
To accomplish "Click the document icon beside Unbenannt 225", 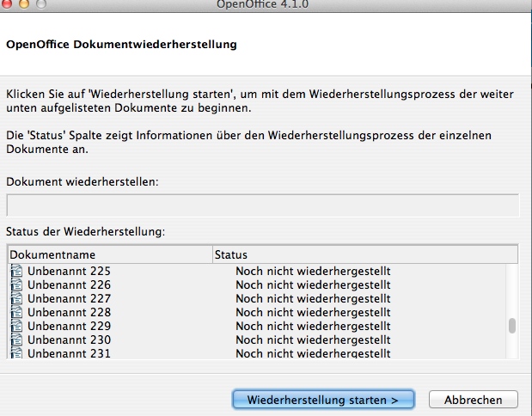I will click(16, 271).
